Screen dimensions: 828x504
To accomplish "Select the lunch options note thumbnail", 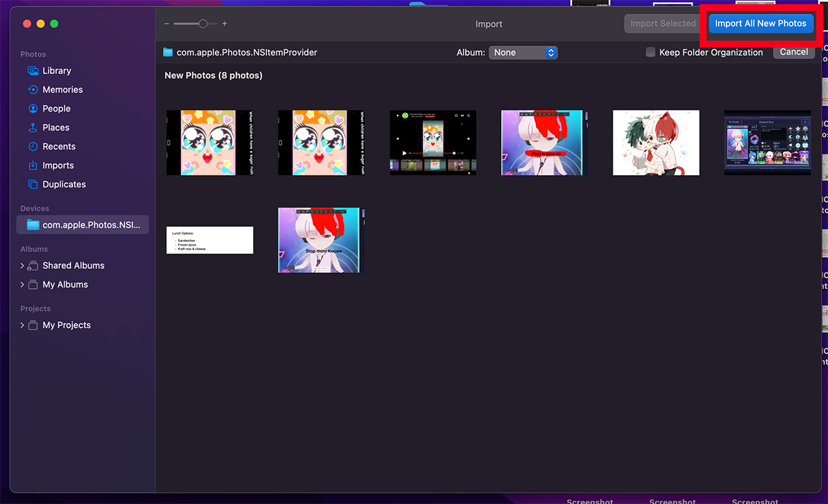I will point(210,240).
